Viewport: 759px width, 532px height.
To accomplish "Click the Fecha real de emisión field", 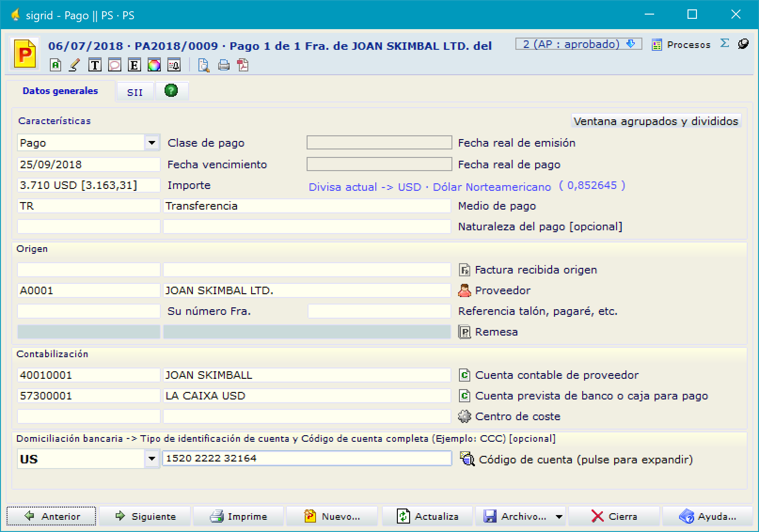I will (379, 142).
